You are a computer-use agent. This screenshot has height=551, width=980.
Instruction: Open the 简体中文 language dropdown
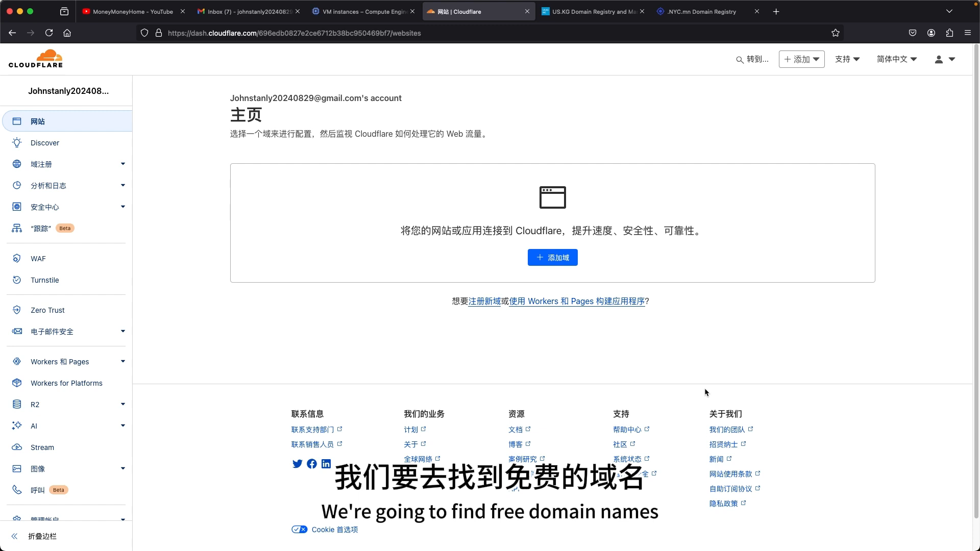click(897, 59)
